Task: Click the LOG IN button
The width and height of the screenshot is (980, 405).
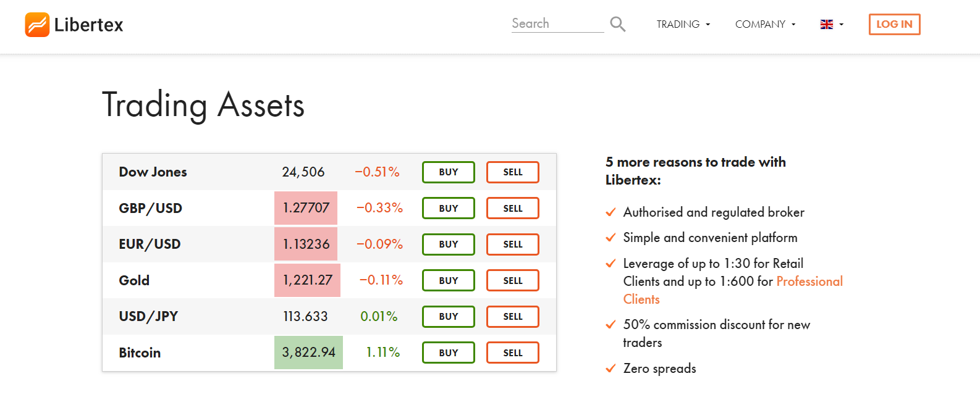Action: (x=894, y=24)
